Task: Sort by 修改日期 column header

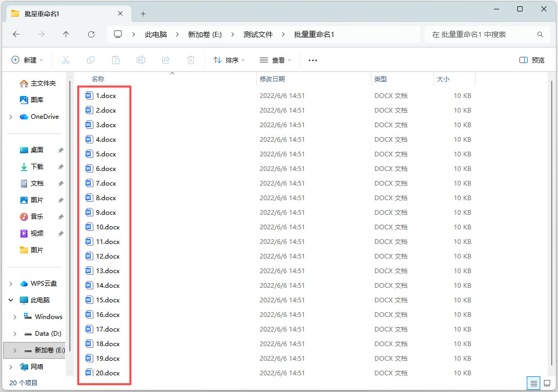Action: point(272,79)
